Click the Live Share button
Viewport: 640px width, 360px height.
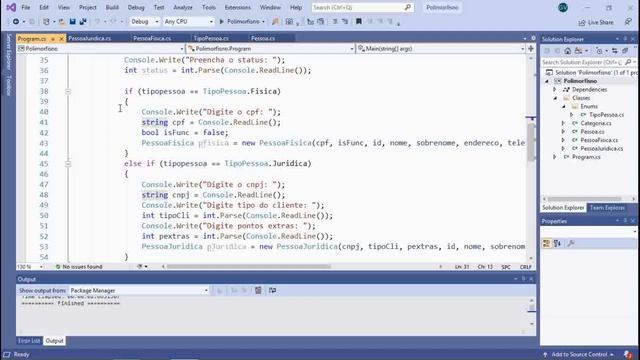(596, 22)
